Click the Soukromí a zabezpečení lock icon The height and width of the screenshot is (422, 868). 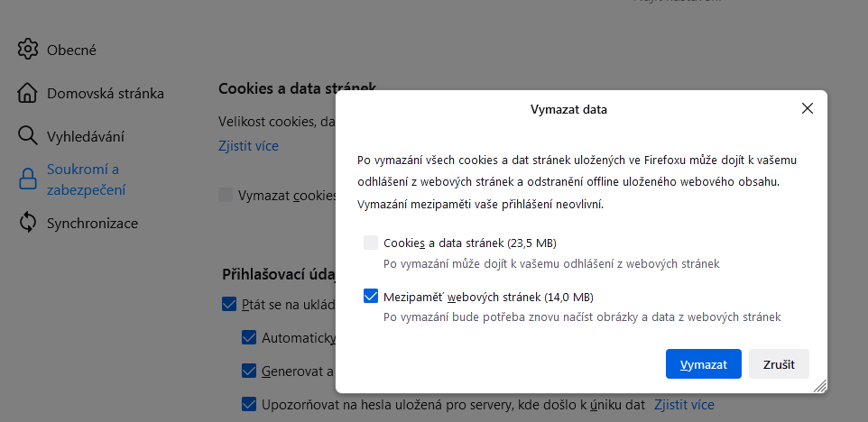coord(28,179)
